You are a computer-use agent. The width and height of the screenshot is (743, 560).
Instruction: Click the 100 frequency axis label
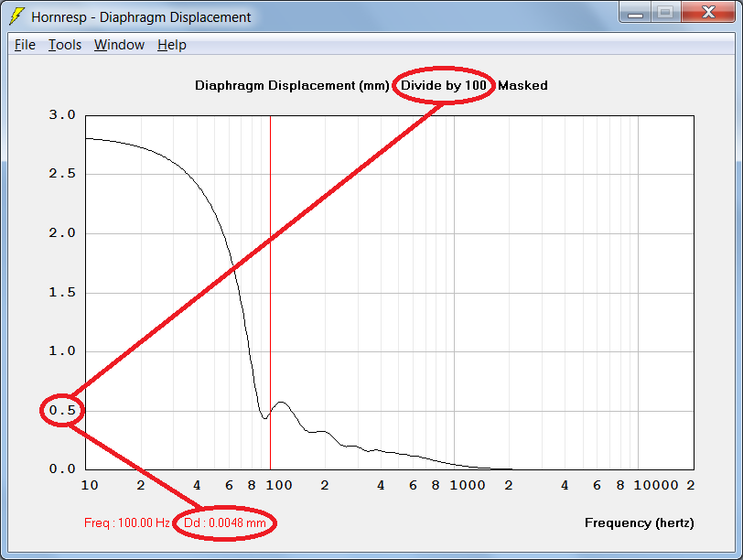(x=278, y=485)
